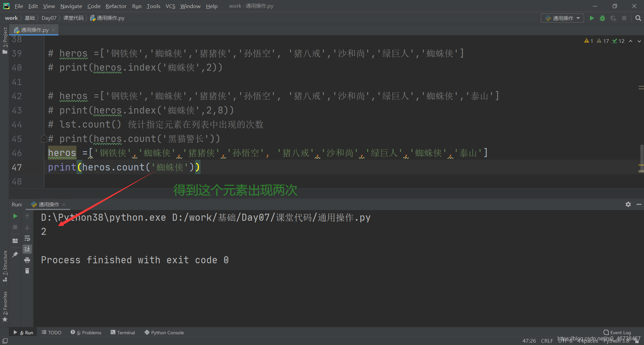
Task: Open Search Everywhere magnifier icon
Action: click(x=638, y=18)
